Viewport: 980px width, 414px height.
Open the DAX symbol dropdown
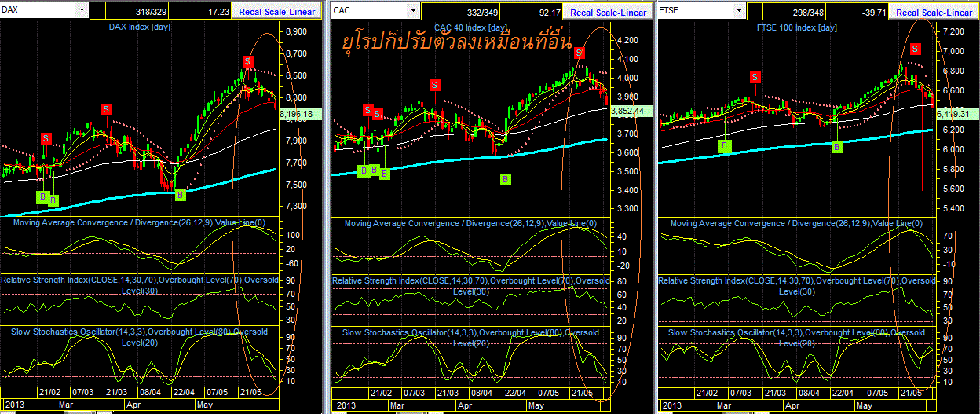(82, 10)
